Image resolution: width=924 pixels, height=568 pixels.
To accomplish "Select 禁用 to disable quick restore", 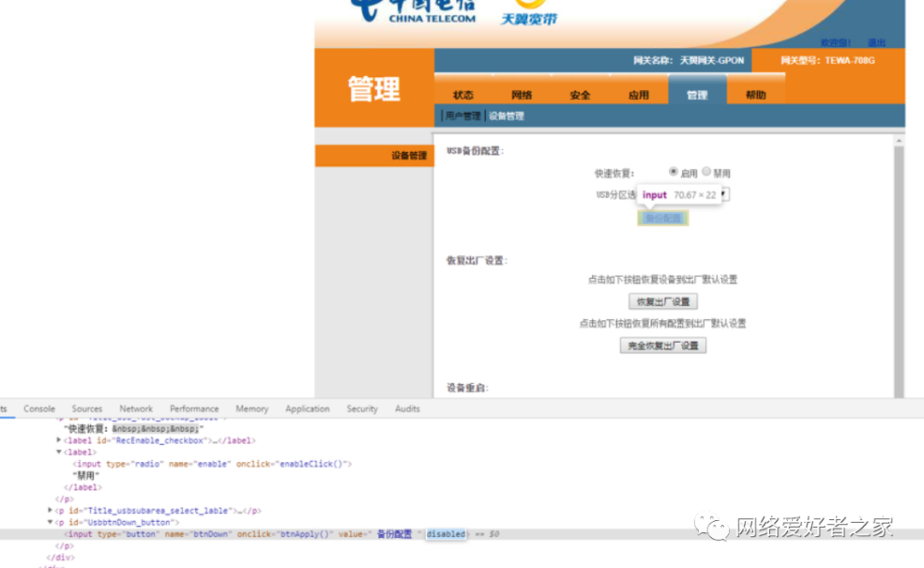I will point(707,171).
